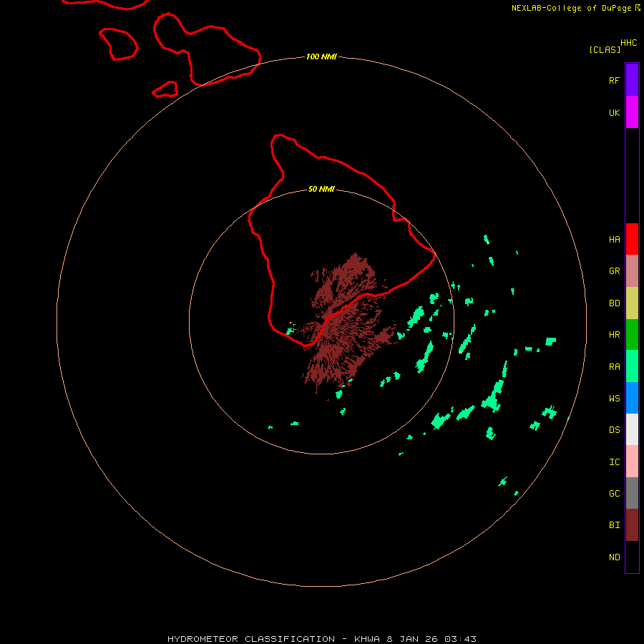Click the Hydrometeor Classification KHWA caption
Viewport: 644px width, 644px height.
pos(321,639)
